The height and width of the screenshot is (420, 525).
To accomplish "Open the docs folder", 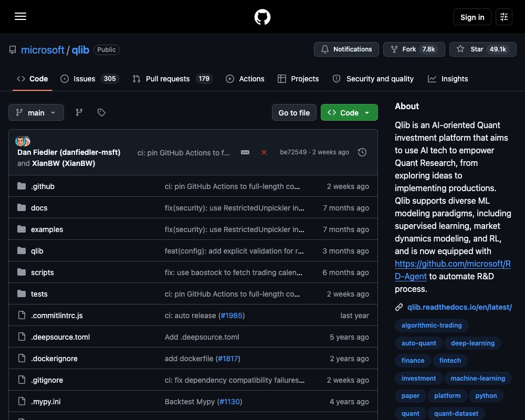I will coord(39,208).
